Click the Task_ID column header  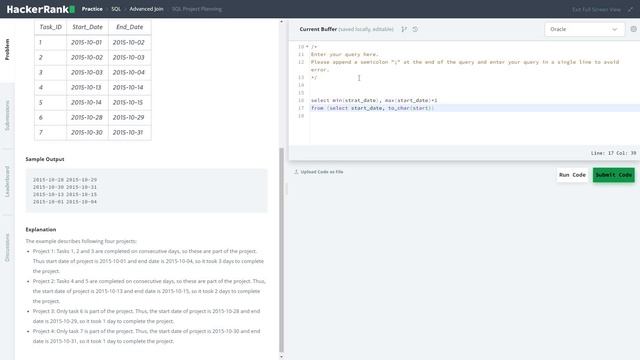point(51,27)
